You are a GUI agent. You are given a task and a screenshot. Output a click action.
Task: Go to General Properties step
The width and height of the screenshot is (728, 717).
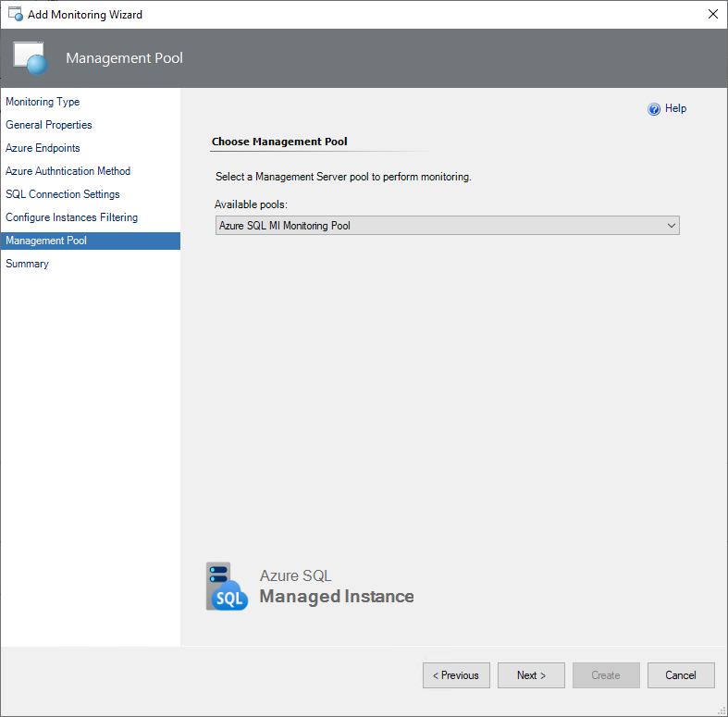(49, 125)
